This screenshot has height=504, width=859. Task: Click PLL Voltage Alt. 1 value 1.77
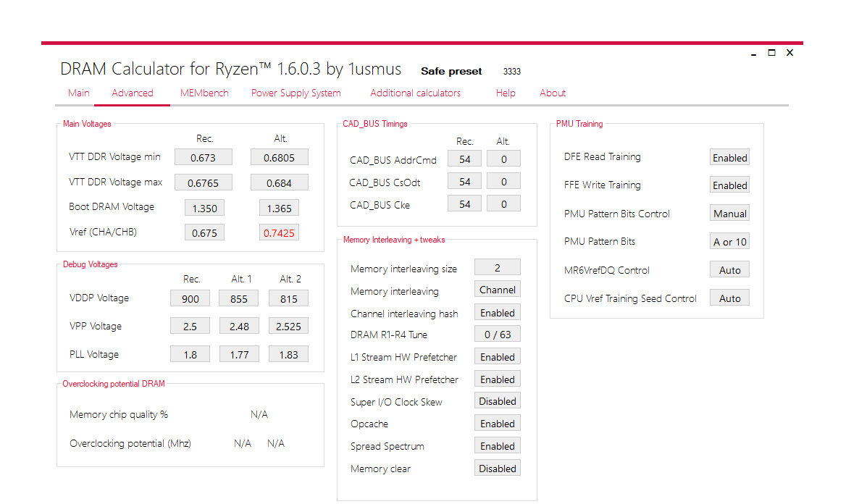tap(239, 354)
